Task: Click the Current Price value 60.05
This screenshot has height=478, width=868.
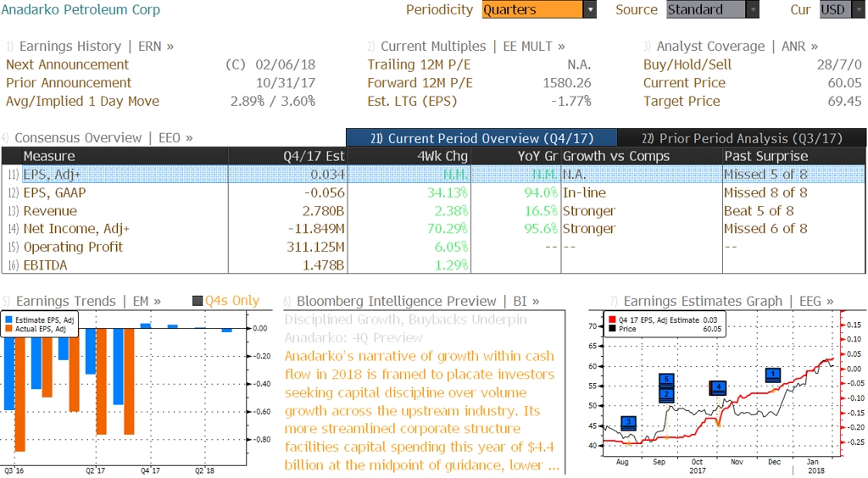Action: [845, 83]
